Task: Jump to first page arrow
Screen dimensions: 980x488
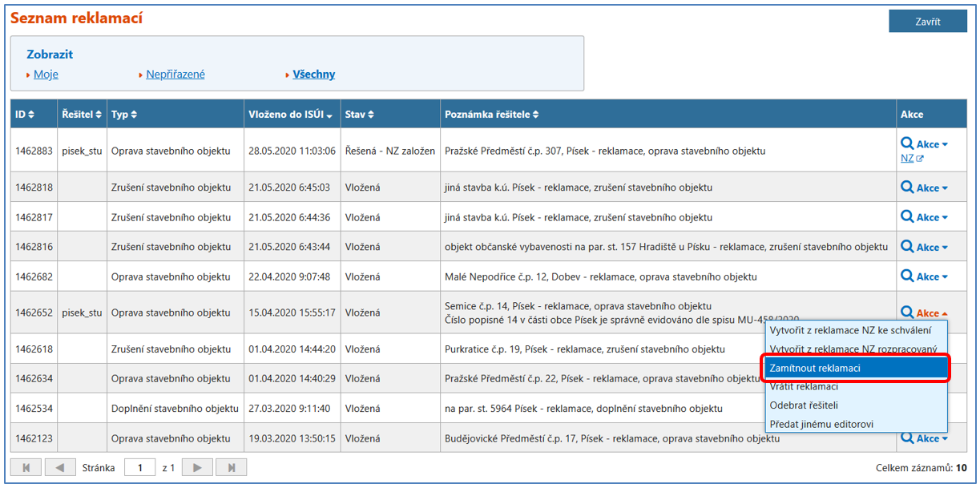Action: click(26, 468)
